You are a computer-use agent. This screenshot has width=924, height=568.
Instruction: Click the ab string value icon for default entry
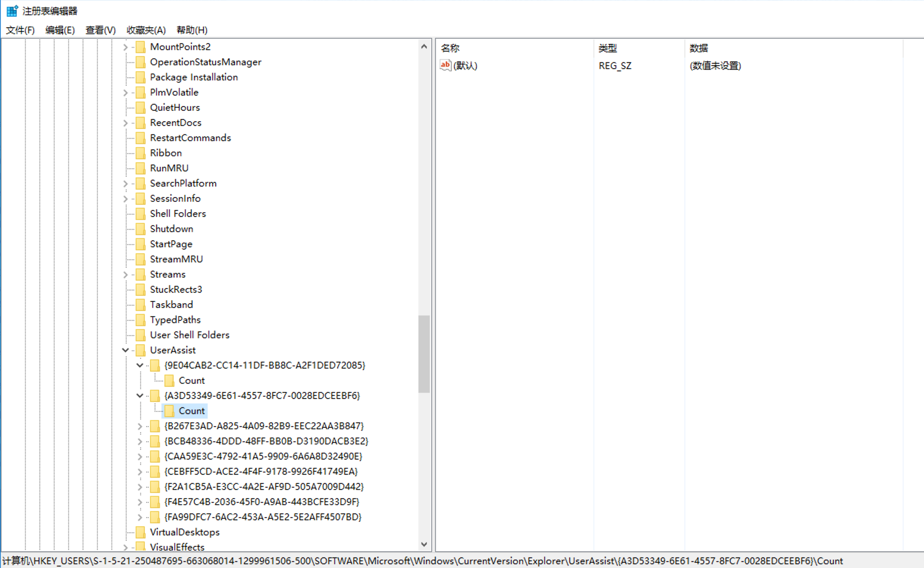445,65
